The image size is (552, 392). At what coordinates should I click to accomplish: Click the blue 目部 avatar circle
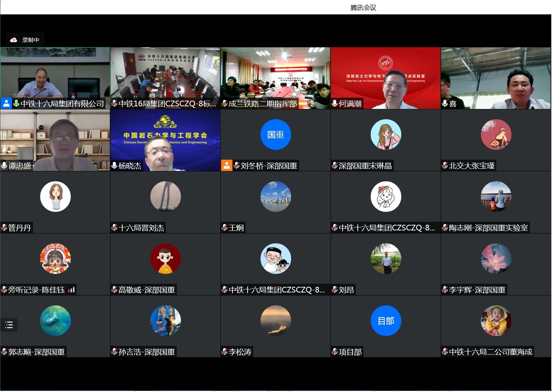[x=386, y=321]
